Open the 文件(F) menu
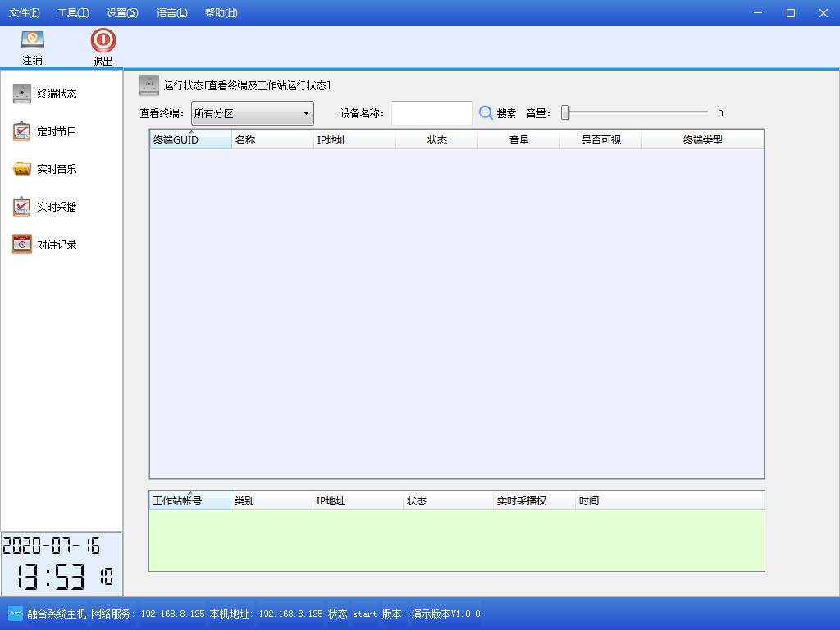Screen dimensions: 840x630 25,13
